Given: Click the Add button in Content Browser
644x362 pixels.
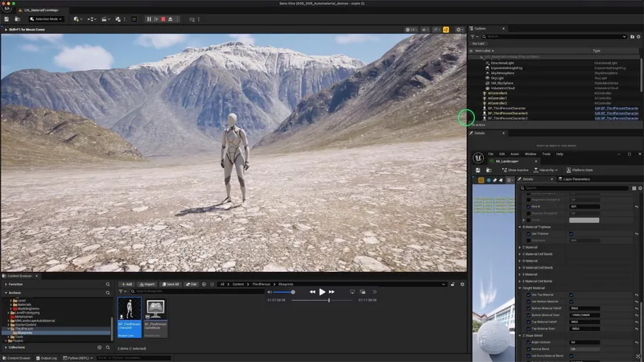Looking at the screenshot, I should 126,284.
